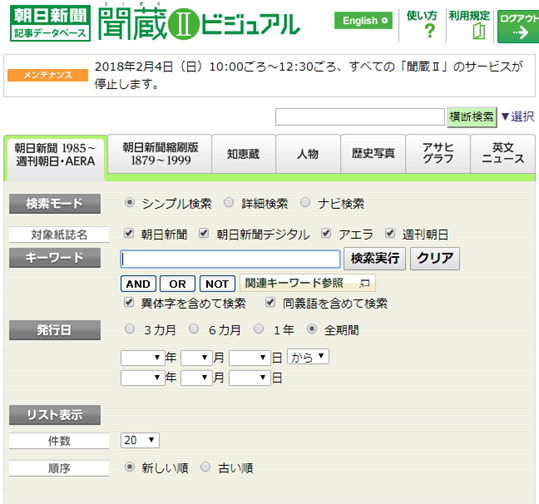Open the start month dropdown

click(x=196, y=358)
